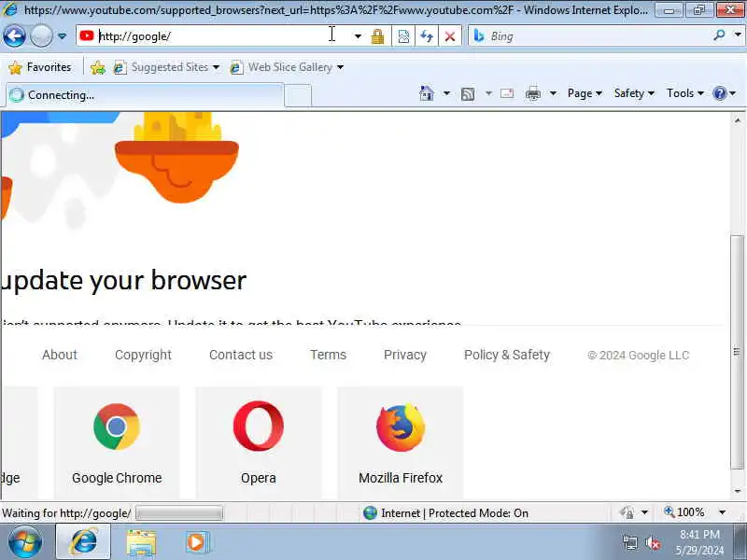This screenshot has height=560, width=747.
Task: Expand the Feeds dropdown arrow
Action: point(488,93)
